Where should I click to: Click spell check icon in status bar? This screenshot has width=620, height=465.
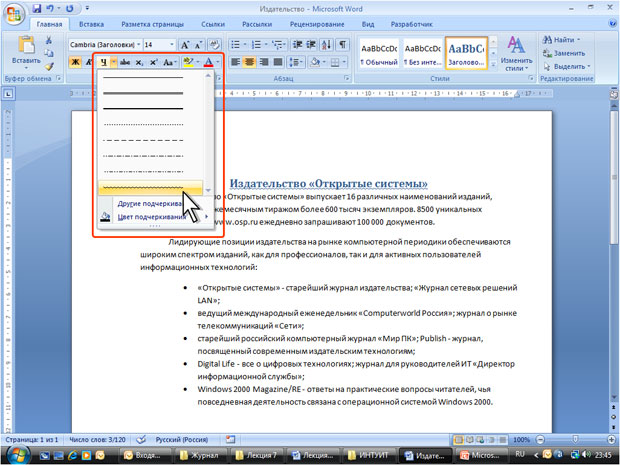pos(141,439)
